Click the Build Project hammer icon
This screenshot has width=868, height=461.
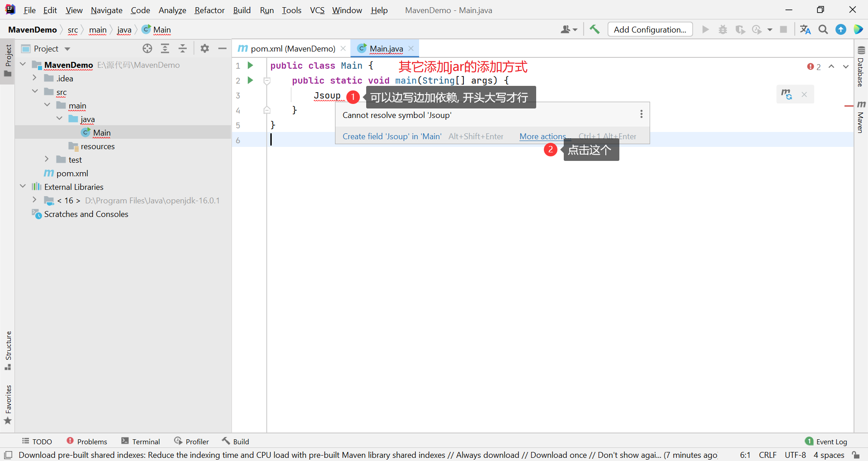pos(594,29)
